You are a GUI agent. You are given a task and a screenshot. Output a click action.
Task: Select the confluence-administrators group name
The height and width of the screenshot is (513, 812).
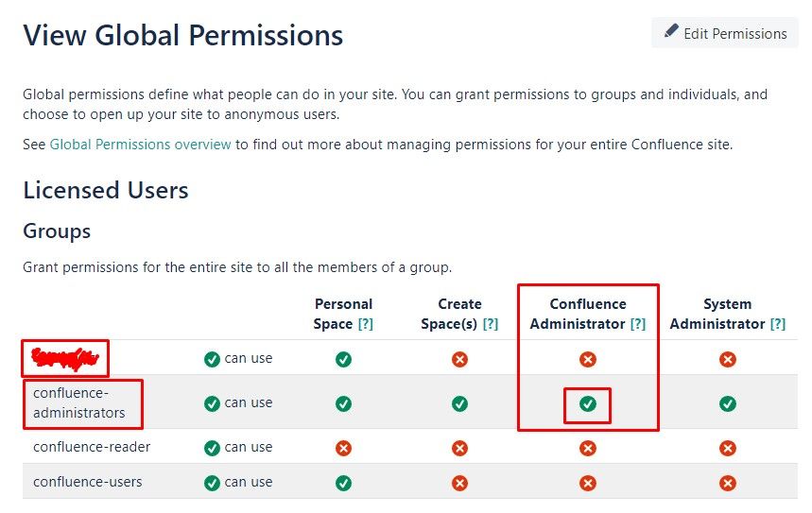79,402
